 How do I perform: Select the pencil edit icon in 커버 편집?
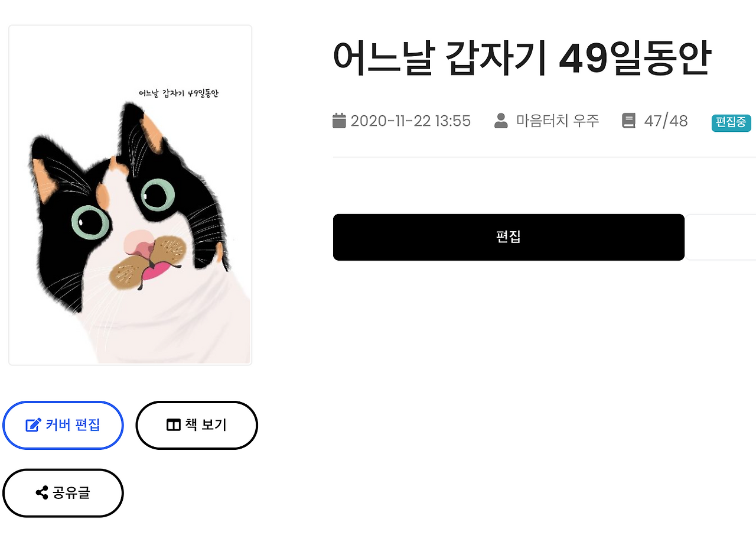[34, 424]
